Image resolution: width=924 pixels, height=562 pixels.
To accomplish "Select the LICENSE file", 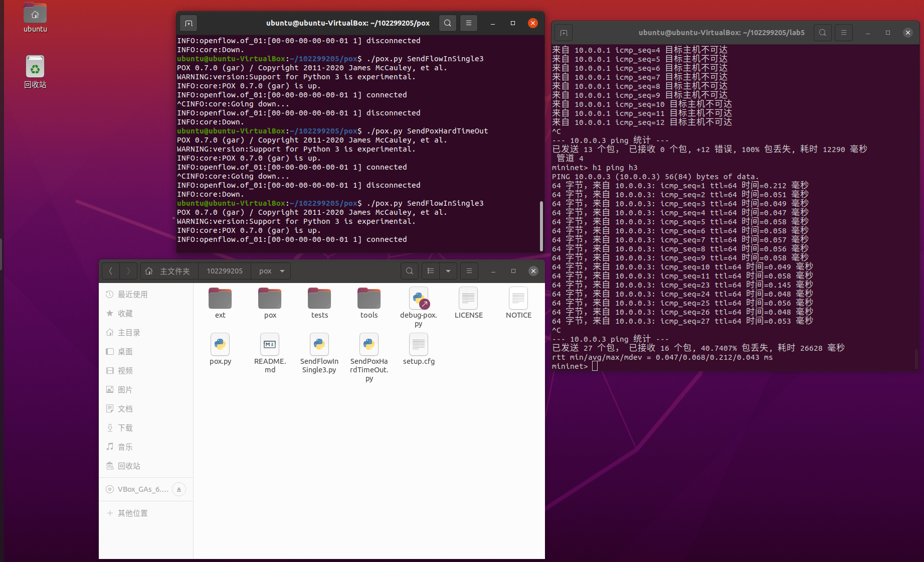I will [468, 303].
